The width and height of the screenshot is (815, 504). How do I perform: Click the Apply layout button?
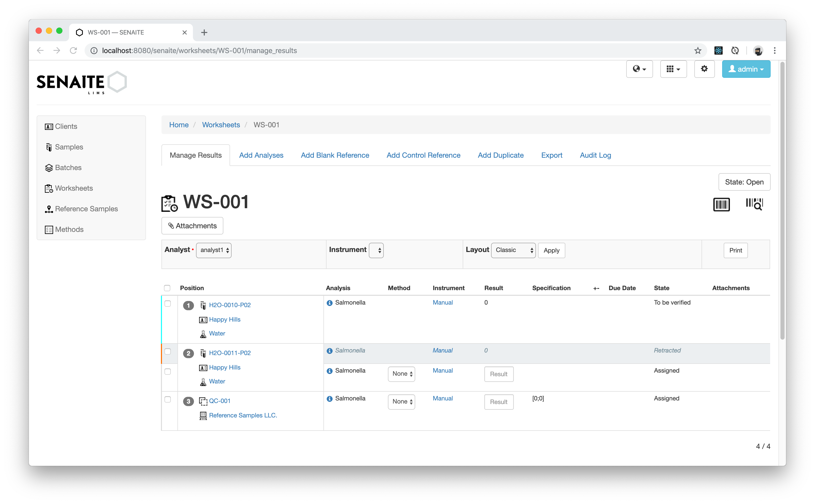point(551,250)
